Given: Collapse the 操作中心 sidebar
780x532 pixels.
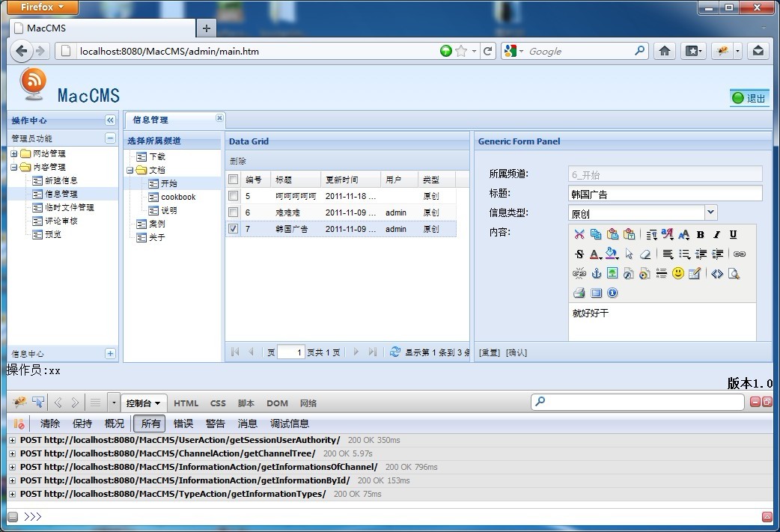Looking at the screenshot, I should click(x=111, y=120).
